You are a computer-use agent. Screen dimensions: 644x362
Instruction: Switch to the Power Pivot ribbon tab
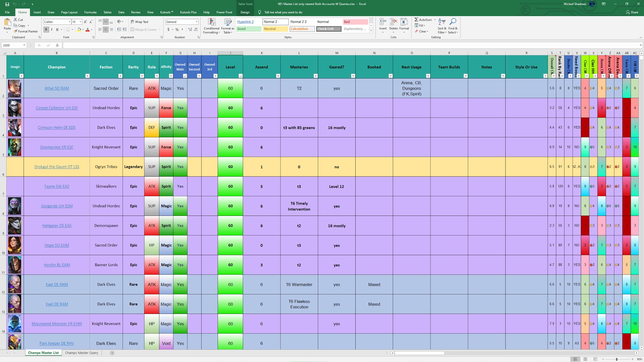(x=224, y=12)
